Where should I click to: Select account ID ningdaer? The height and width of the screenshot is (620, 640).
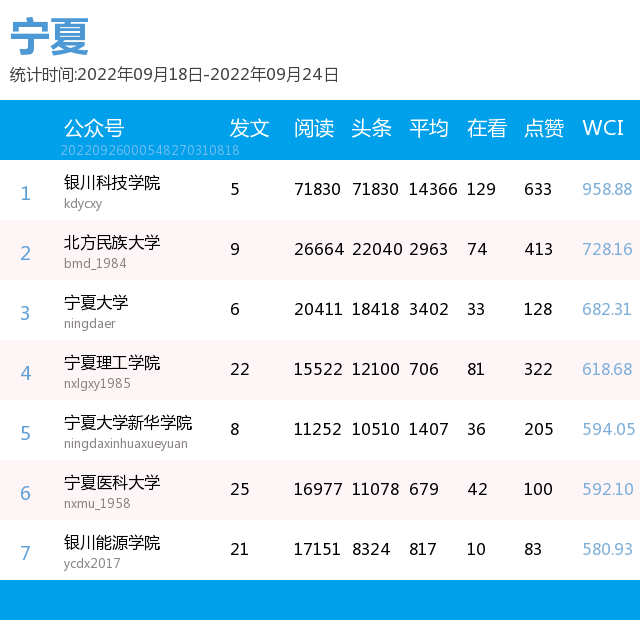(x=89, y=323)
